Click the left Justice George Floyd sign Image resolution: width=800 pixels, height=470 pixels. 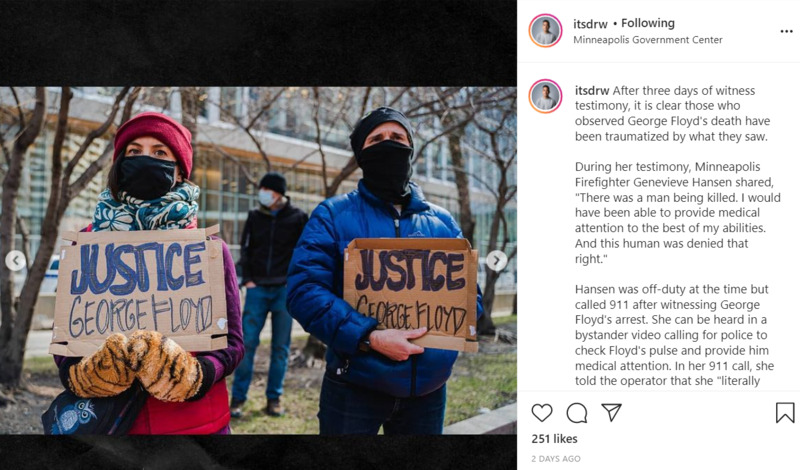pos(139,290)
